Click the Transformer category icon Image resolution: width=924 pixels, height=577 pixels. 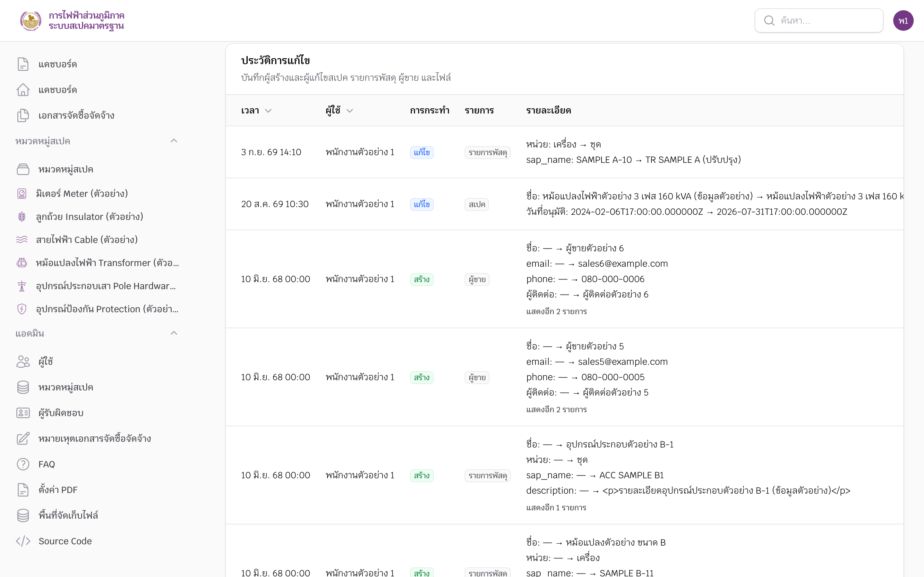[x=22, y=263]
